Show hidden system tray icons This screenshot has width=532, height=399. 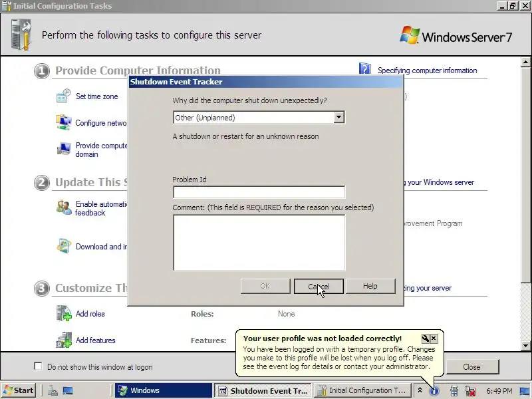coord(420,390)
